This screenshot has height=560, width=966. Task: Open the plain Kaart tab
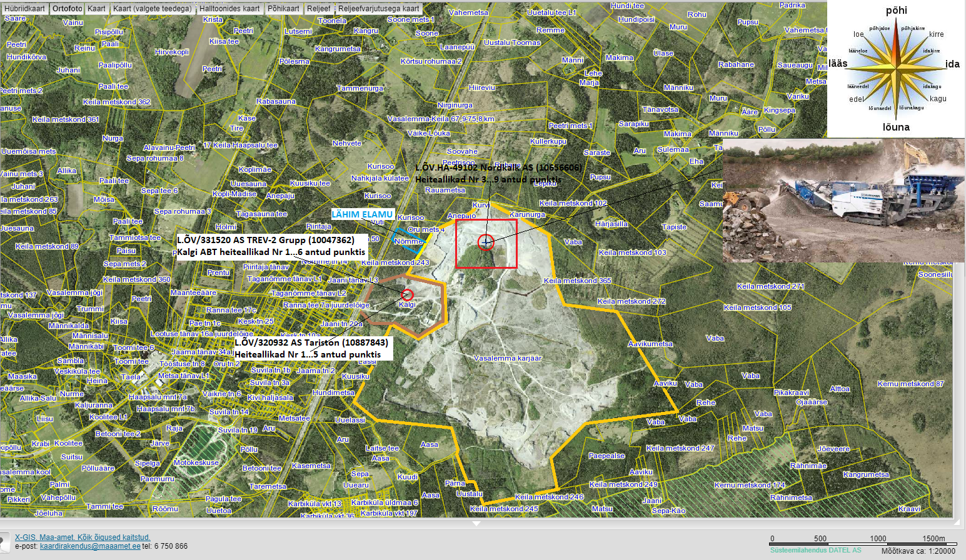coord(96,9)
